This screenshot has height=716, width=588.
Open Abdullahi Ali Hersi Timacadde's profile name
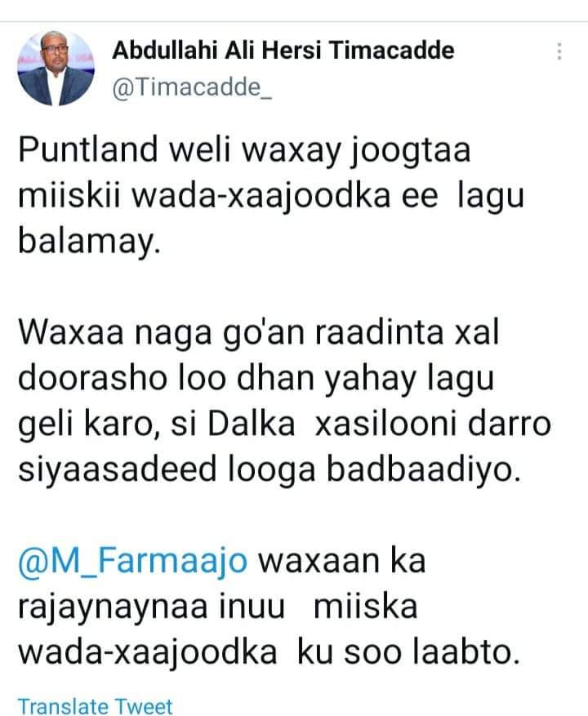(x=283, y=50)
